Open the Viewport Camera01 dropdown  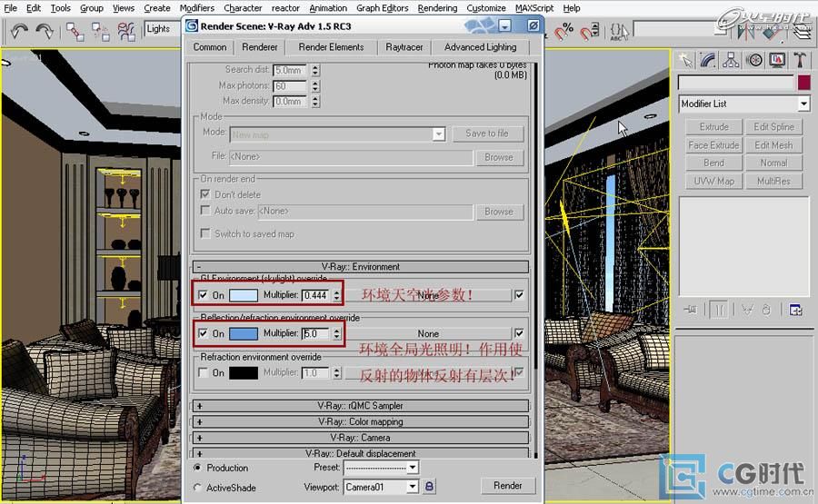pyautogui.click(x=413, y=487)
